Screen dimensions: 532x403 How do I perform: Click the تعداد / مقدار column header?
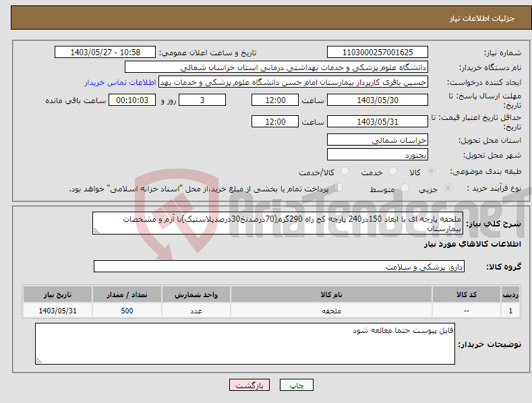coord(127,294)
